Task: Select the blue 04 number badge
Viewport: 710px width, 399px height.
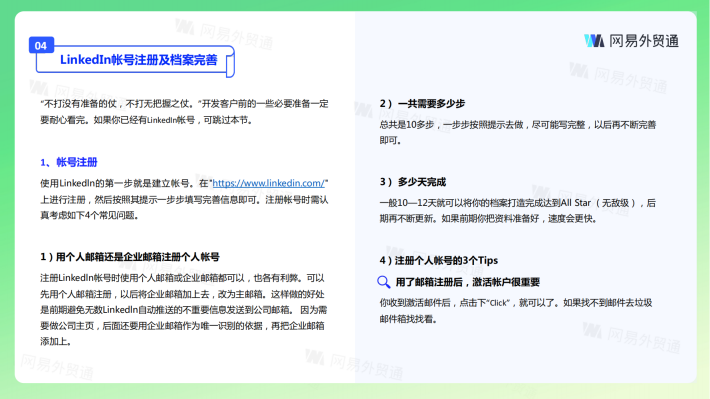Action: (41, 45)
